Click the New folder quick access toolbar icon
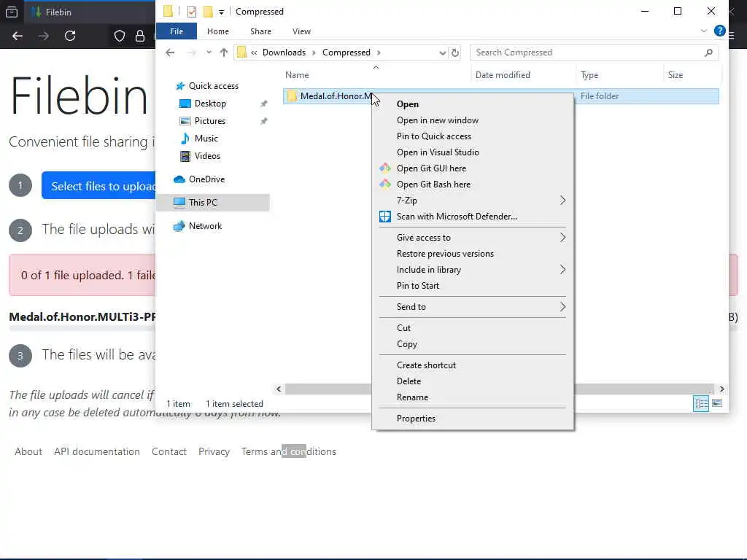This screenshot has width=747, height=560. (x=208, y=12)
